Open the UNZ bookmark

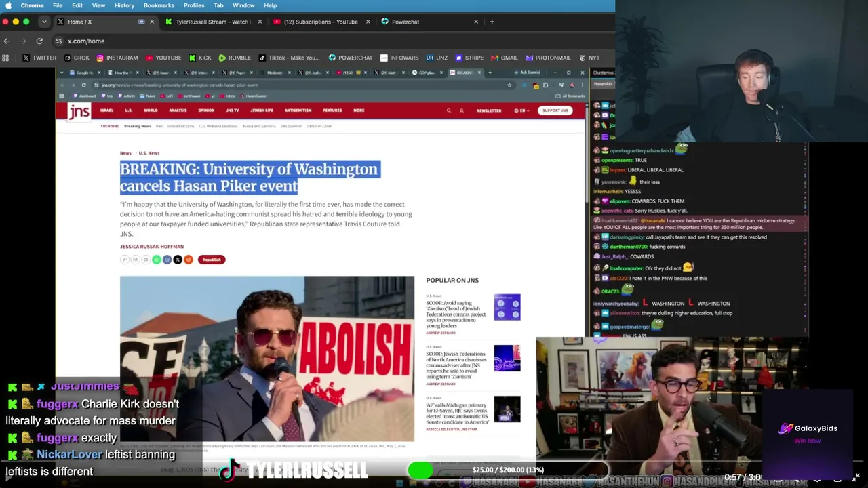tap(437, 58)
